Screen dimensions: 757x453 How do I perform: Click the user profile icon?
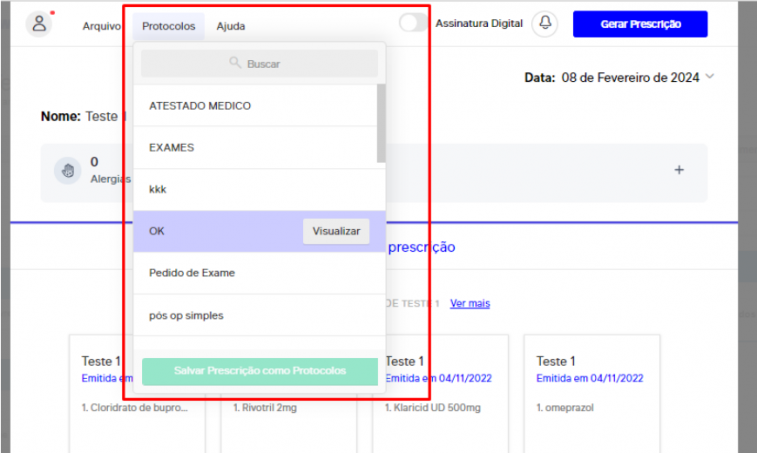point(39,24)
